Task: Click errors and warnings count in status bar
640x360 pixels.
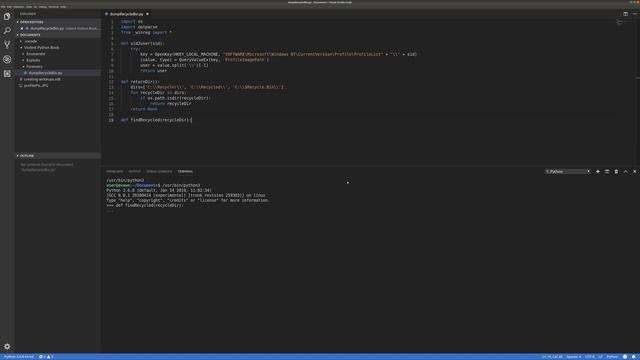Action: click(46, 357)
